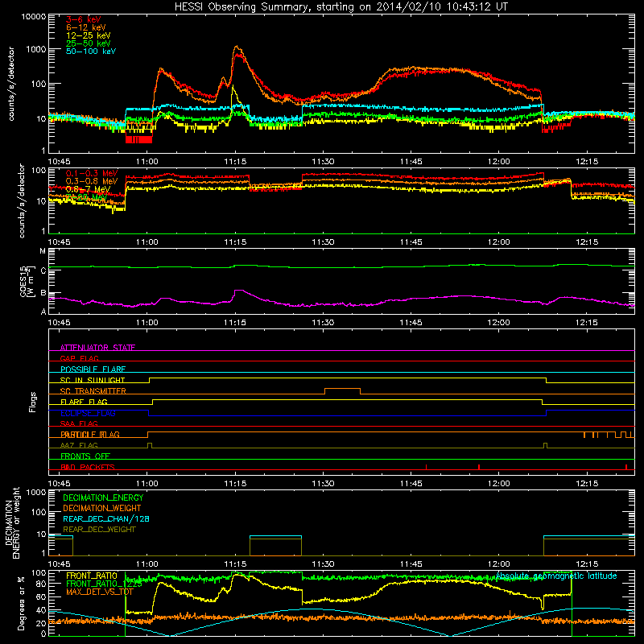Screen dimensions: 644x644
Task: Click the ECLIPSE_FLAG label
Action: pos(88,413)
